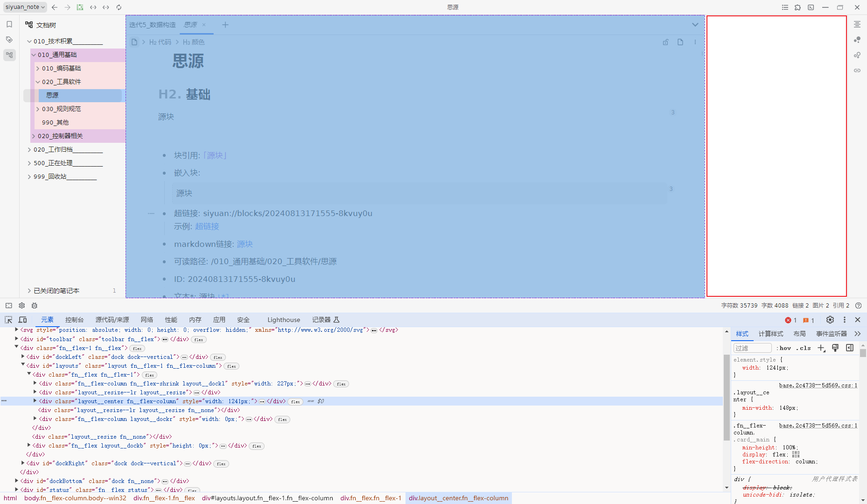Expand the 020_控制器相关 folder

click(x=34, y=136)
